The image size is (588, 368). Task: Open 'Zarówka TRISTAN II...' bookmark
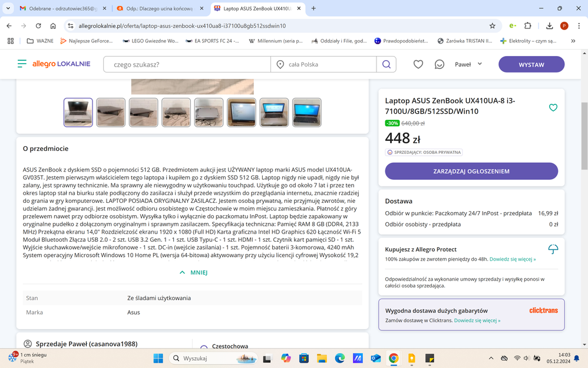[465, 41]
